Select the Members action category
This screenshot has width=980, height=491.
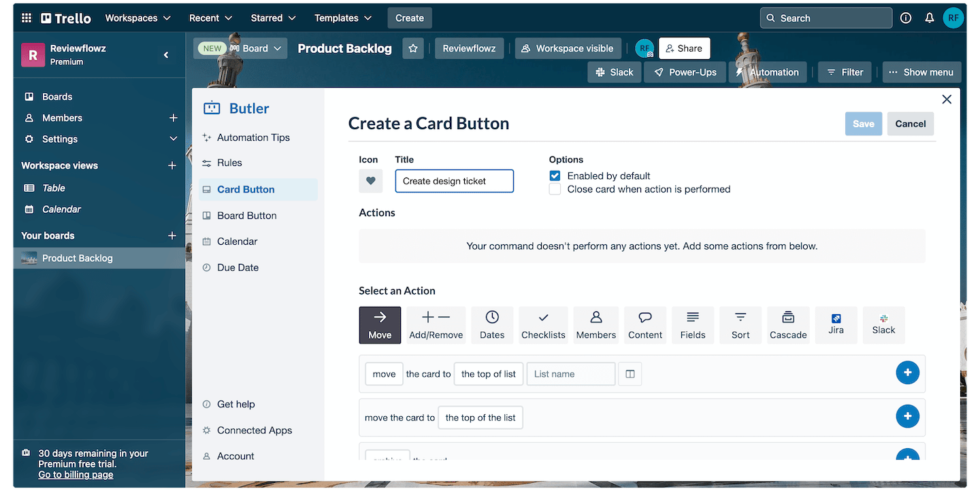pos(596,325)
